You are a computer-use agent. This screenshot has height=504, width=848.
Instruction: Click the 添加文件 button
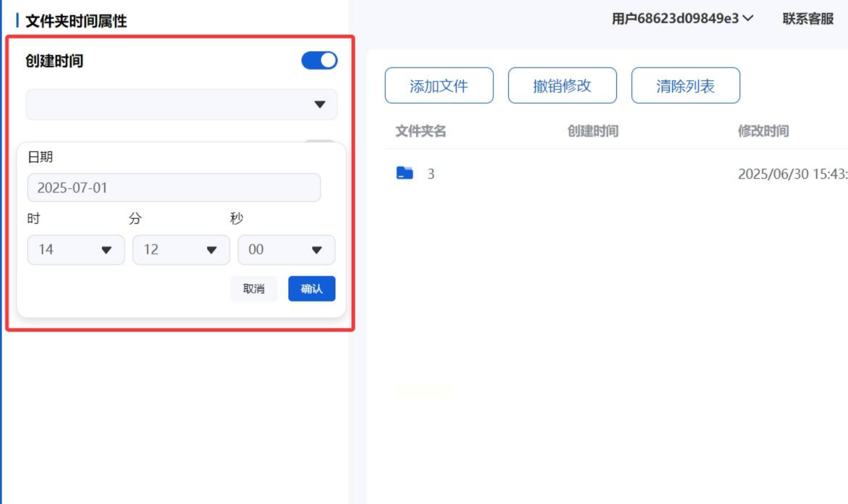click(x=439, y=85)
